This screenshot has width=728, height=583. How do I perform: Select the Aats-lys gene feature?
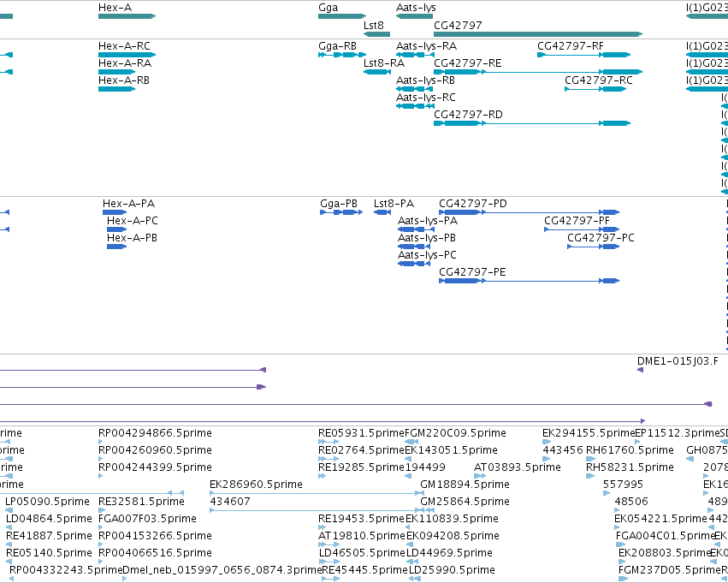[x=414, y=16]
